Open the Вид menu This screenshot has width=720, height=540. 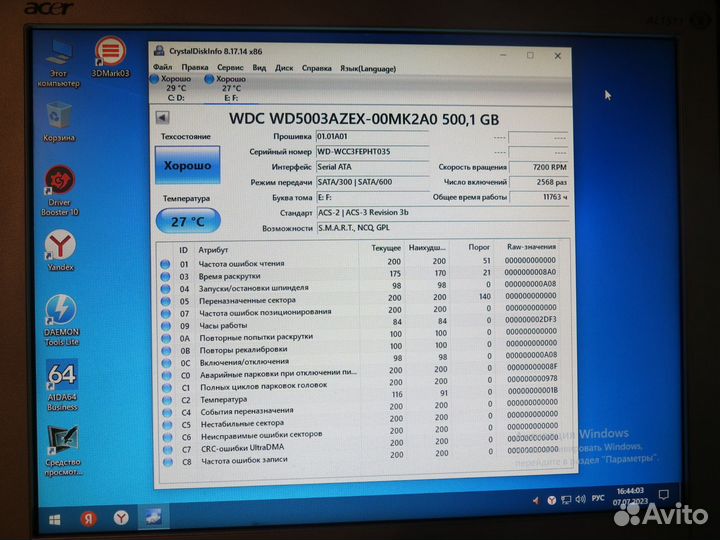click(259, 68)
